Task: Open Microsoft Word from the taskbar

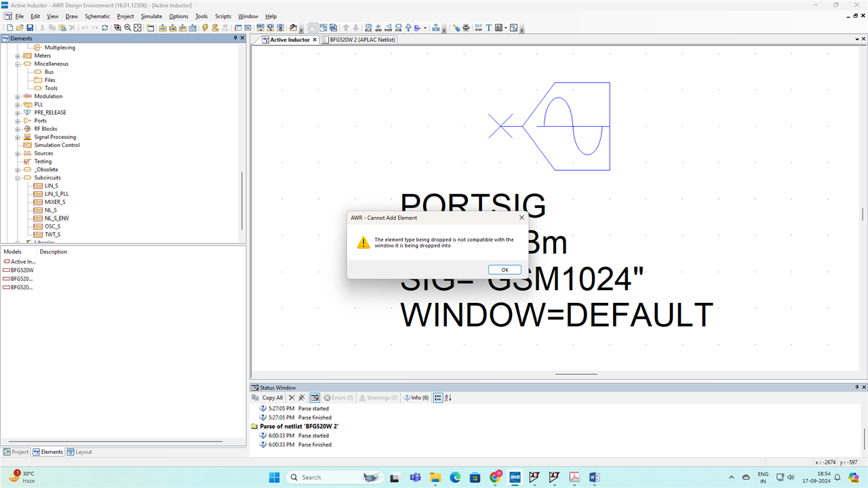Action: [593, 477]
